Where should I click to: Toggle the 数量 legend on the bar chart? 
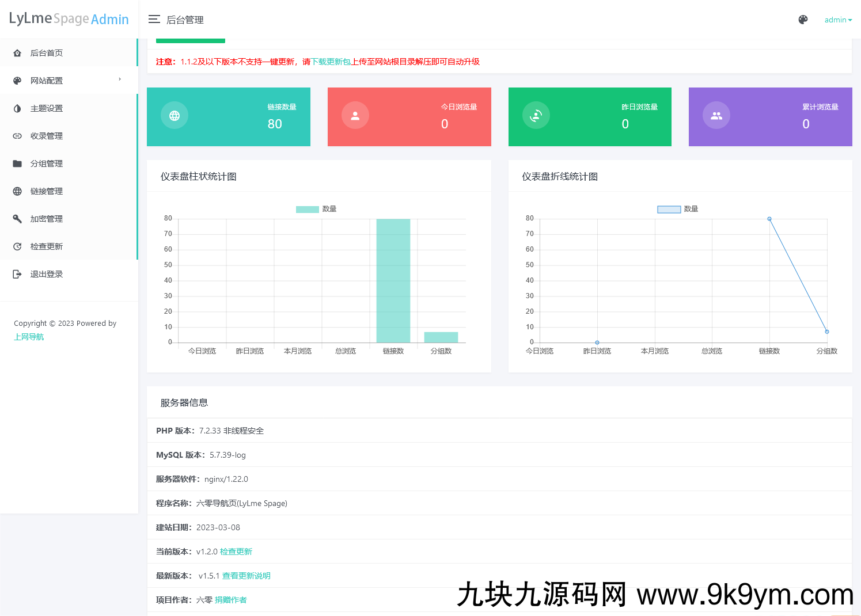point(317,208)
